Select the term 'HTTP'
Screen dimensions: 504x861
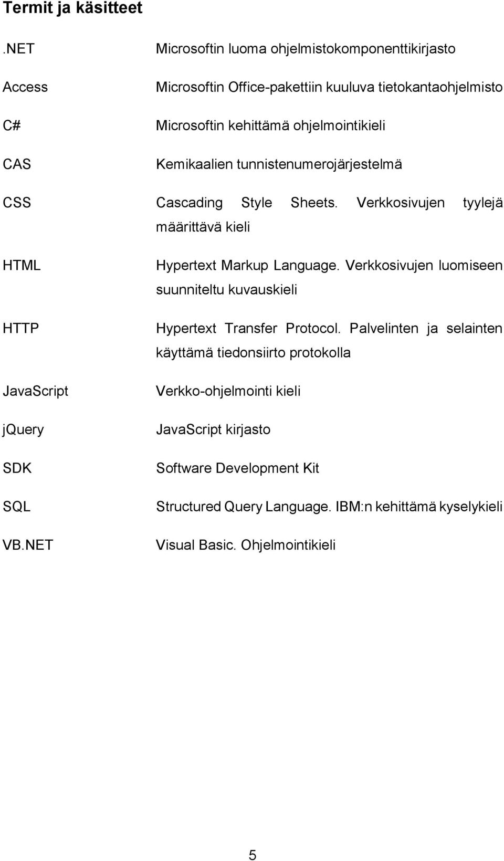pyautogui.click(x=21, y=328)
